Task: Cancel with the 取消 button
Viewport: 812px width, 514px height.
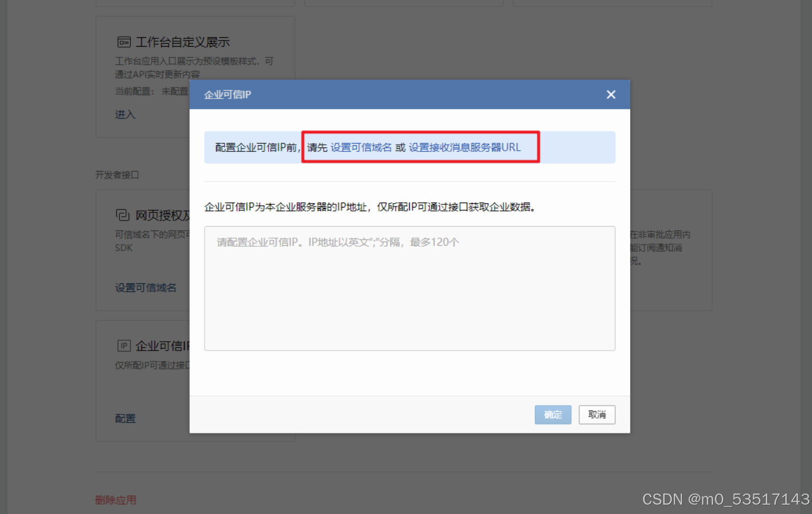Action: (x=597, y=414)
